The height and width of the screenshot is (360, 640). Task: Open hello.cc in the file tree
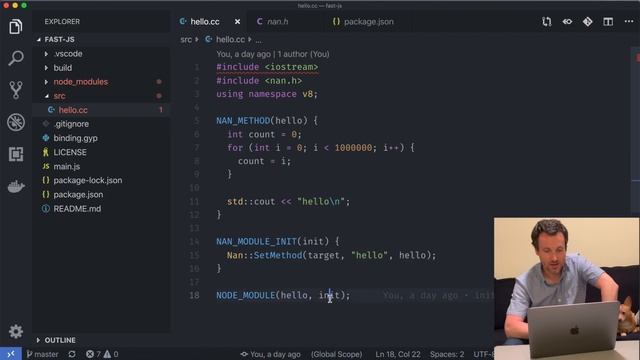(73, 110)
